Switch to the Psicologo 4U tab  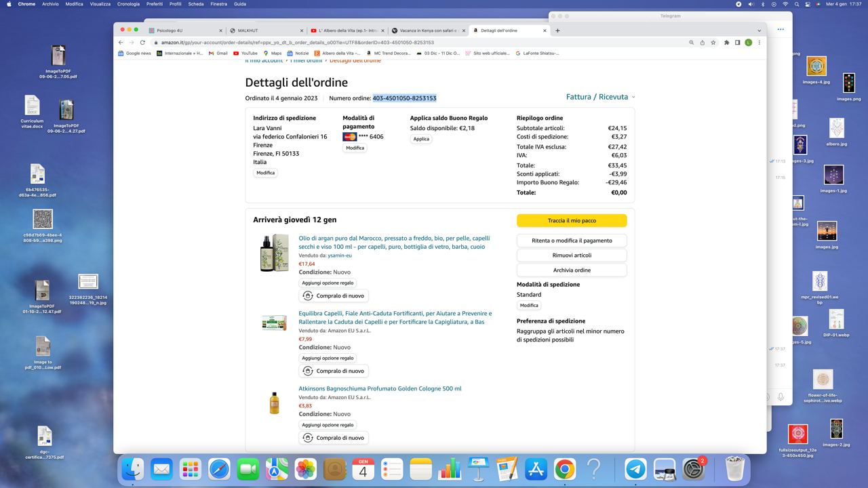pos(185,30)
